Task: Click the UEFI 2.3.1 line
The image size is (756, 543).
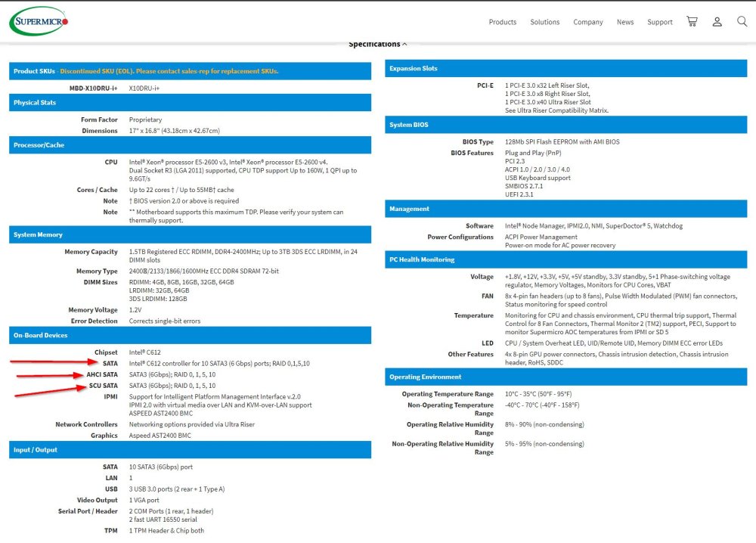Action: [519, 194]
